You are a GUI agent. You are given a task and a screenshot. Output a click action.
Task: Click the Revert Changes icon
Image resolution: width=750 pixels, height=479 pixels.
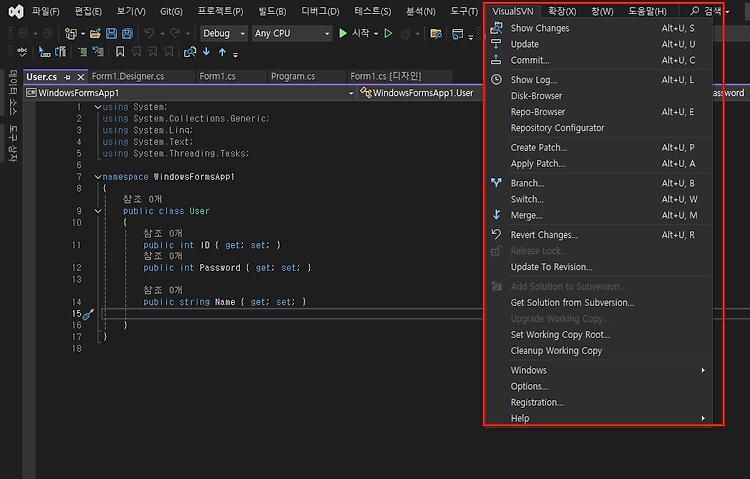(x=496, y=234)
